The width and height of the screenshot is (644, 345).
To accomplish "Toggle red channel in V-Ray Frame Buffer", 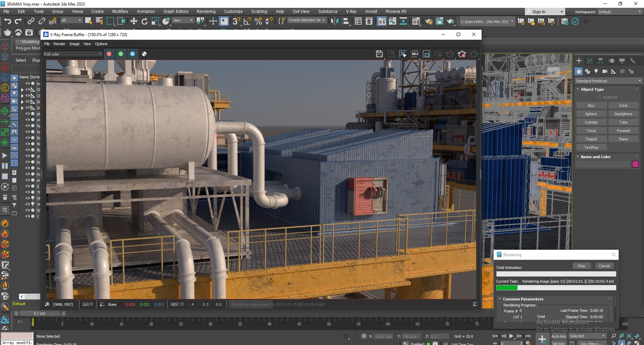I will tap(109, 54).
